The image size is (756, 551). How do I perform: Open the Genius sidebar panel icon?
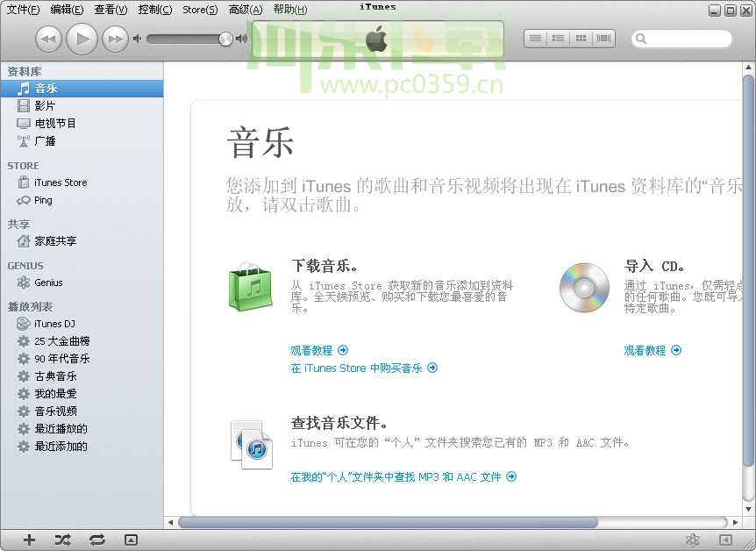693,541
